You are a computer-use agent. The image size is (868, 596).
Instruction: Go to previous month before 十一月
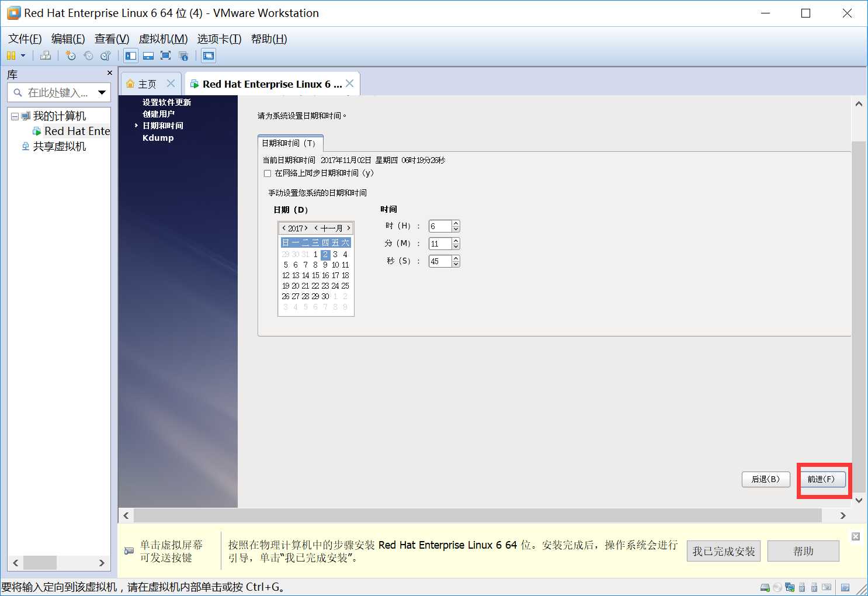(x=316, y=228)
